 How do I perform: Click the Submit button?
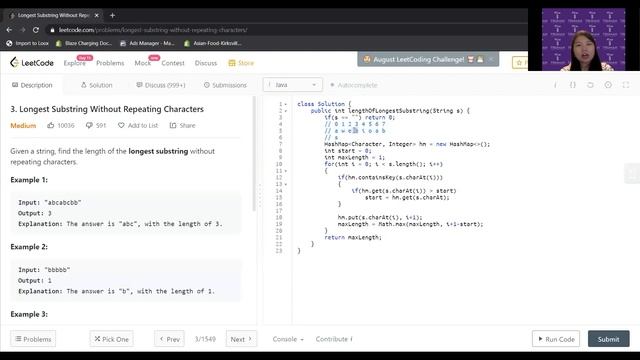[x=609, y=339]
